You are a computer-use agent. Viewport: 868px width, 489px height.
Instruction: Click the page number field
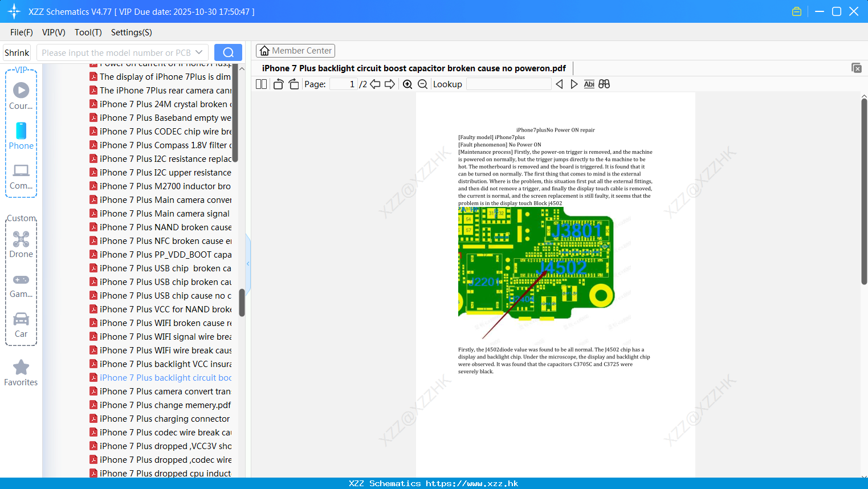(x=344, y=84)
